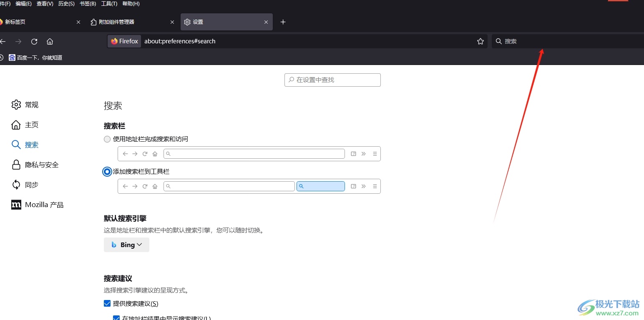Toggle 提供搜索建议(S) checkbox
The height and width of the screenshot is (320, 644).
(x=107, y=303)
